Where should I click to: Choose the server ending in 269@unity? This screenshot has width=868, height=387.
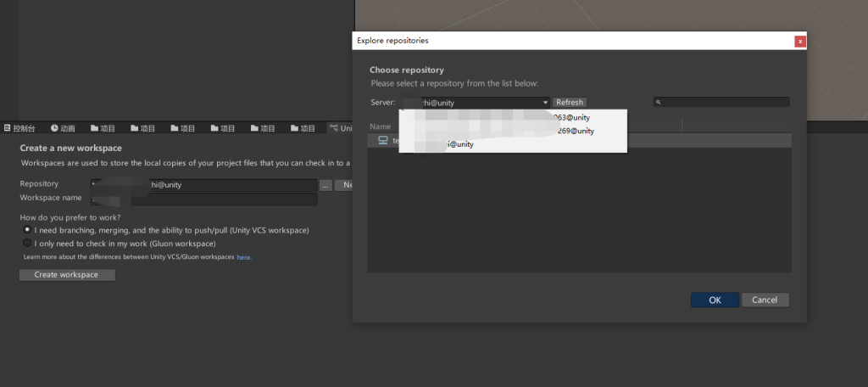[x=575, y=131]
